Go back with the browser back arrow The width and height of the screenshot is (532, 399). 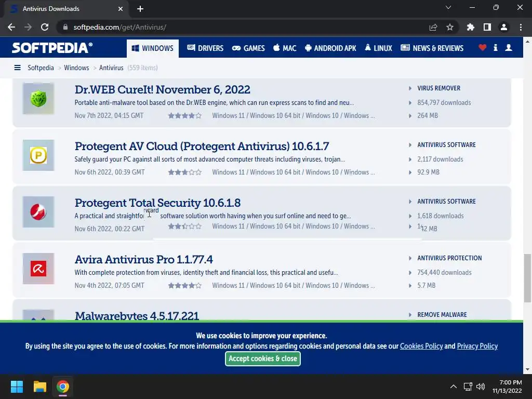pyautogui.click(x=11, y=27)
